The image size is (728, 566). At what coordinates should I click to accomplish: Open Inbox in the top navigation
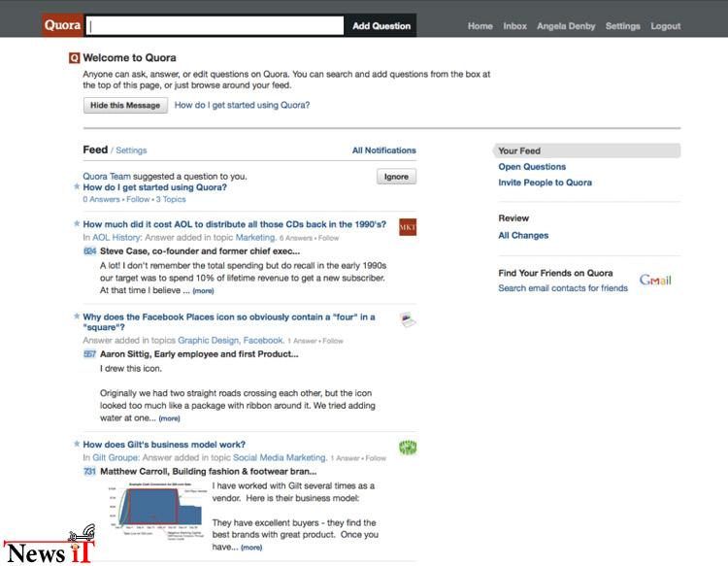click(514, 26)
